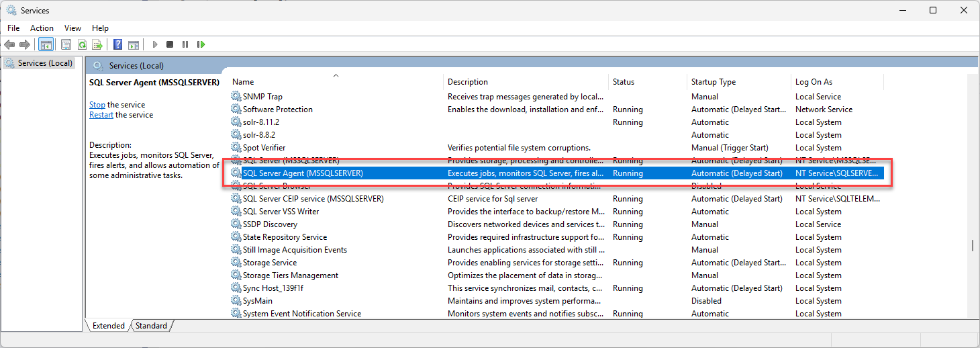Screen dimensions: 980x348
Task: Click the gear icon beside SSDP Discovery
Action: 236,224
